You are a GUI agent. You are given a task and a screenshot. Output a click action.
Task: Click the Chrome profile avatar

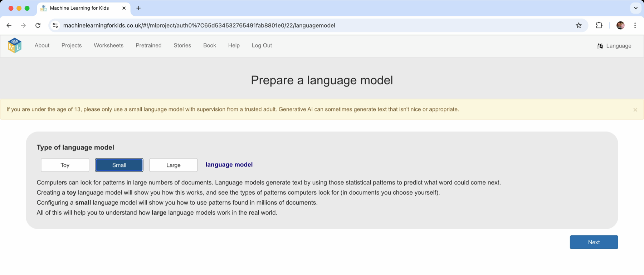[x=620, y=25]
